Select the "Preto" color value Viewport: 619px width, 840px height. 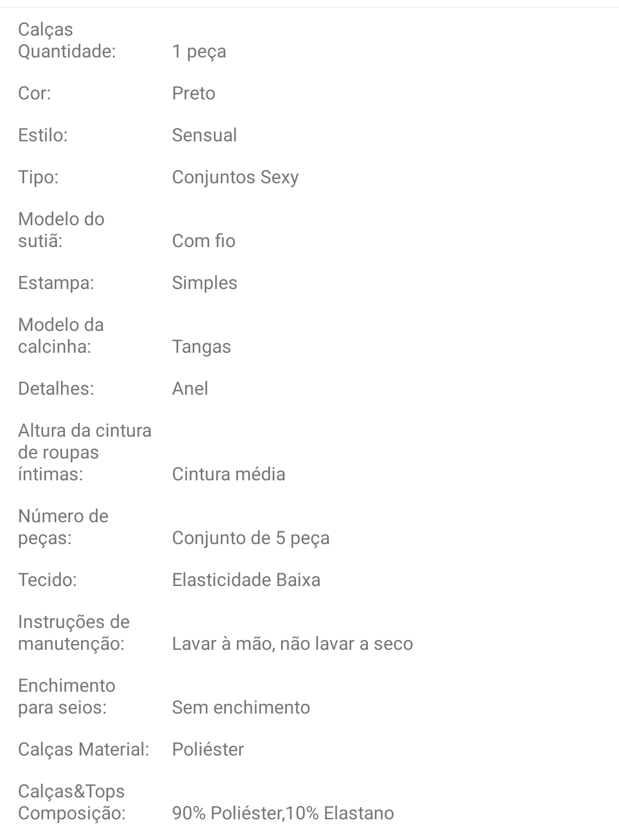click(x=194, y=93)
